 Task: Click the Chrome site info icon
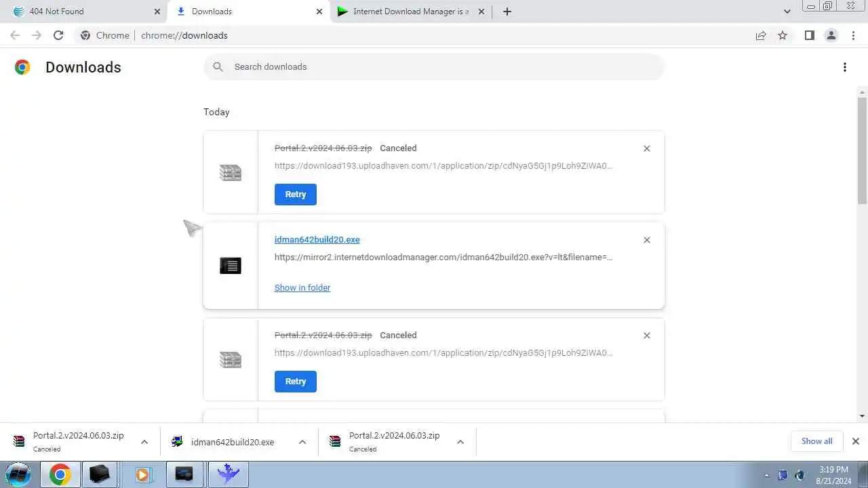tap(85, 35)
